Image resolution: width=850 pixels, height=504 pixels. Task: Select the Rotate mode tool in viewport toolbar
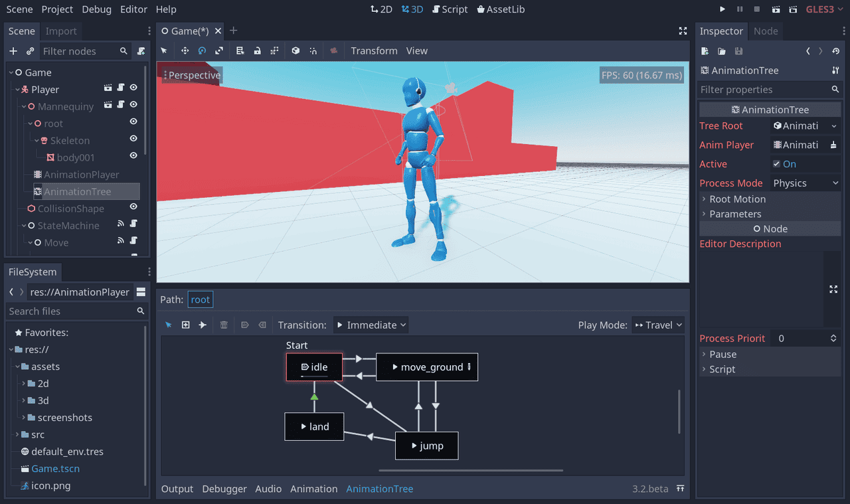[202, 51]
